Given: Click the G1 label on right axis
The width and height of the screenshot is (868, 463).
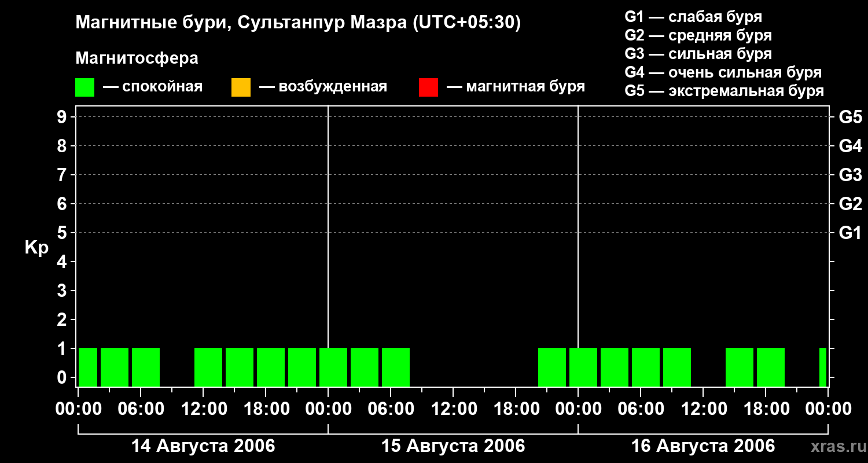Looking at the screenshot, I should coord(850,233).
